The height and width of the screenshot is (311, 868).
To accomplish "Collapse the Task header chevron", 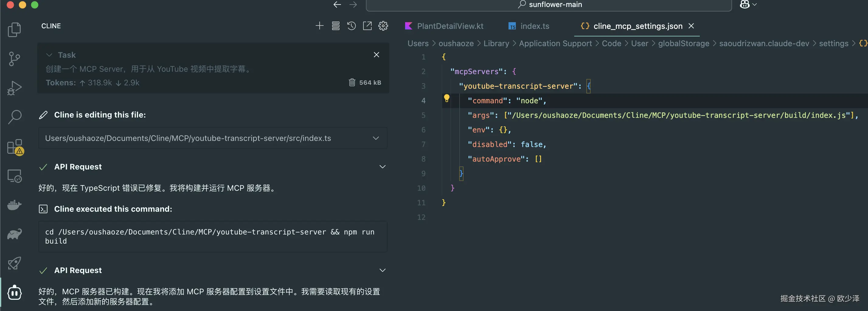I will pos(49,55).
